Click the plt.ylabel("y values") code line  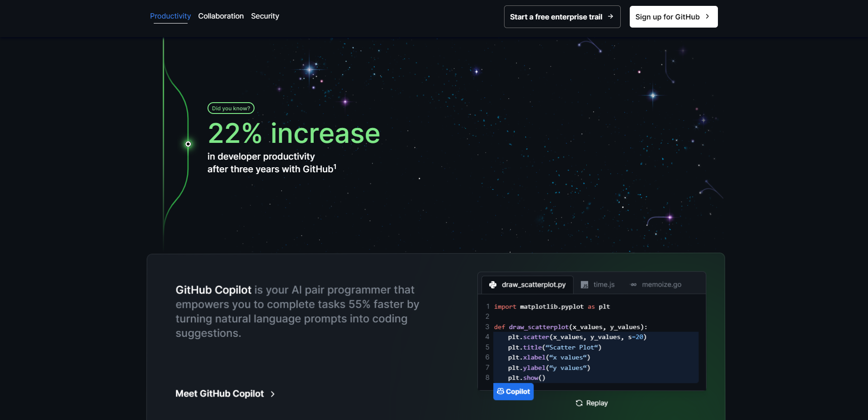pos(549,368)
